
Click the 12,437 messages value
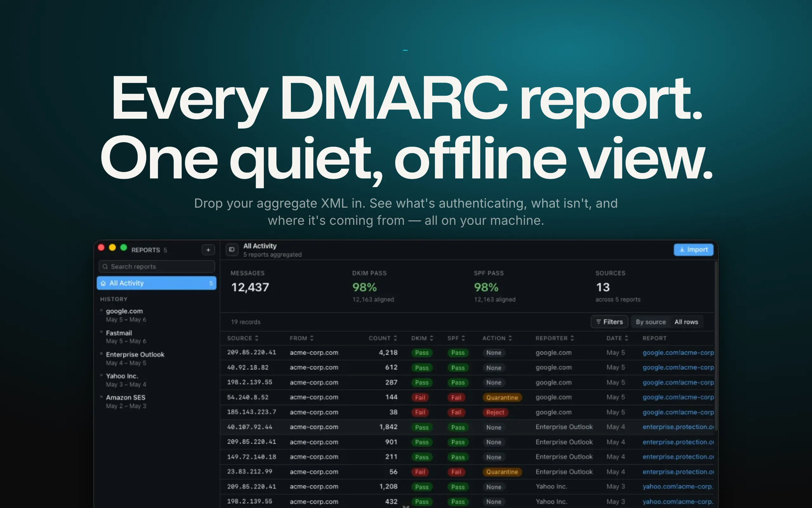(250, 287)
